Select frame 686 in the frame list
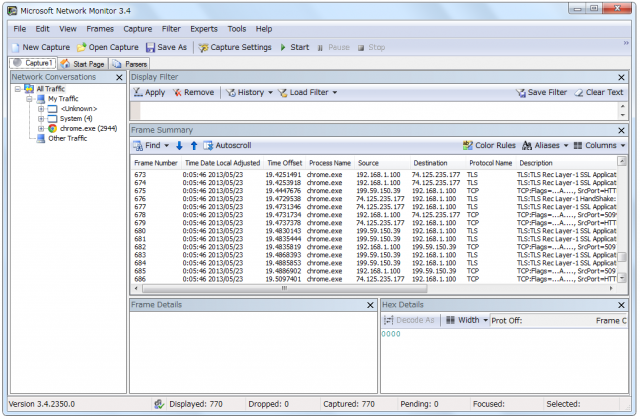The width and height of the screenshot is (640, 419). [x=374, y=279]
